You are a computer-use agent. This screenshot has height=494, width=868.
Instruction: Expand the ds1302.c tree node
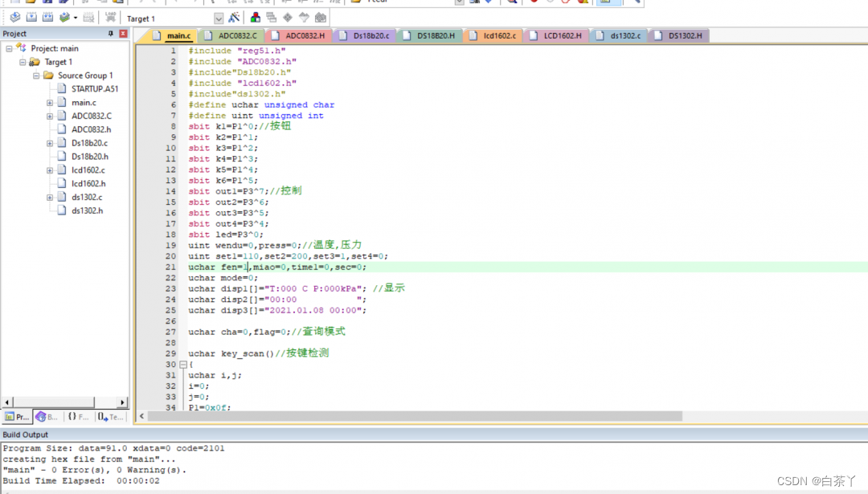(x=50, y=198)
